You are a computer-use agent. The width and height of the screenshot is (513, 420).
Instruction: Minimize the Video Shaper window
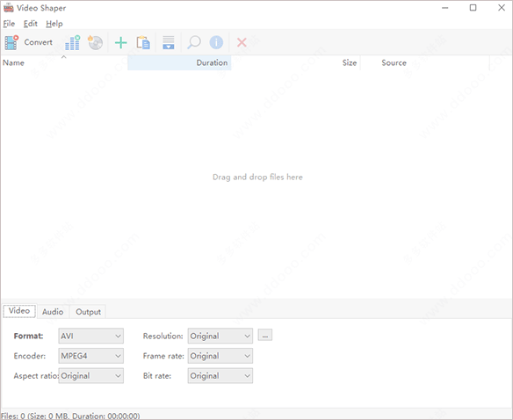pos(445,8)
